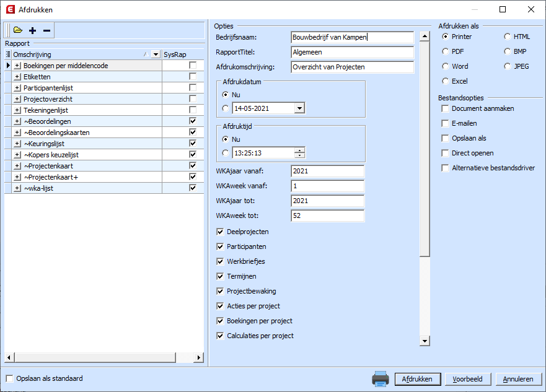Expand Boekingen per middelencode row

[x=17, y=66]
